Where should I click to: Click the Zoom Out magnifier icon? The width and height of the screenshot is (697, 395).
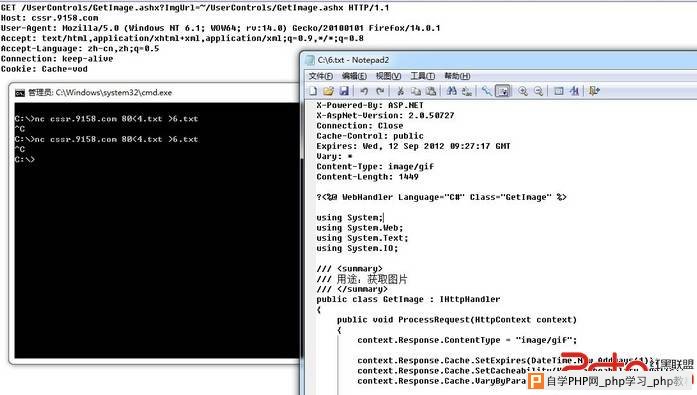[538, 91]
